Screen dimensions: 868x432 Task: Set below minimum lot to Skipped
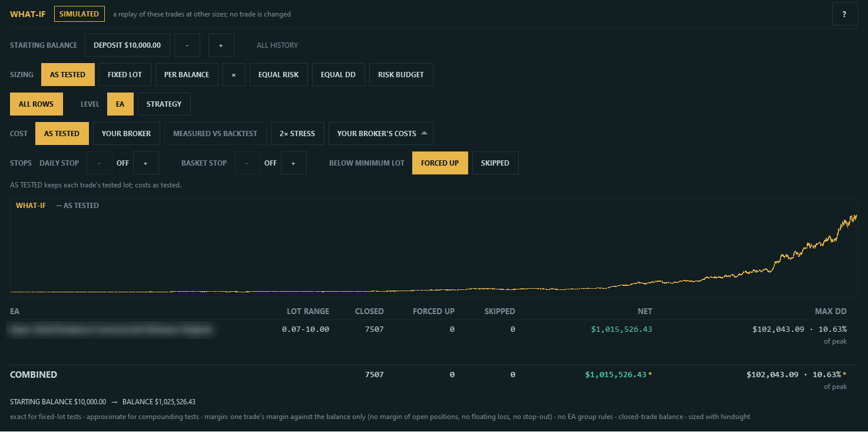495,163
